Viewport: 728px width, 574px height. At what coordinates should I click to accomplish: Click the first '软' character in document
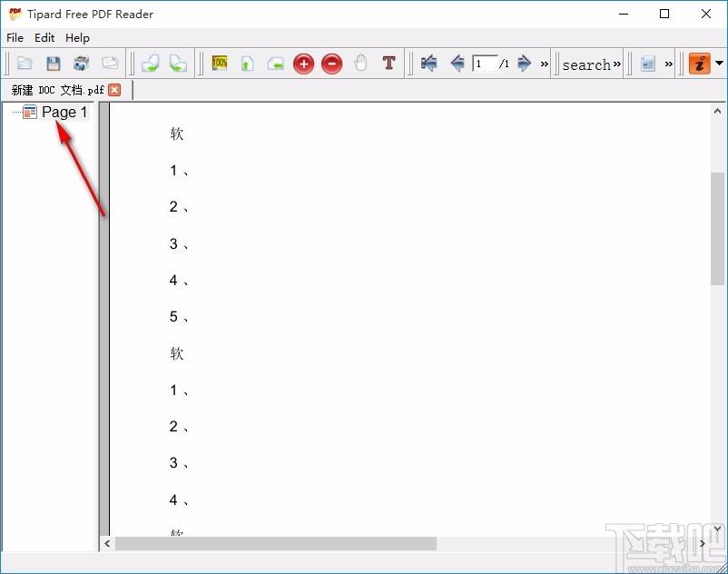[x=177, y=134]
